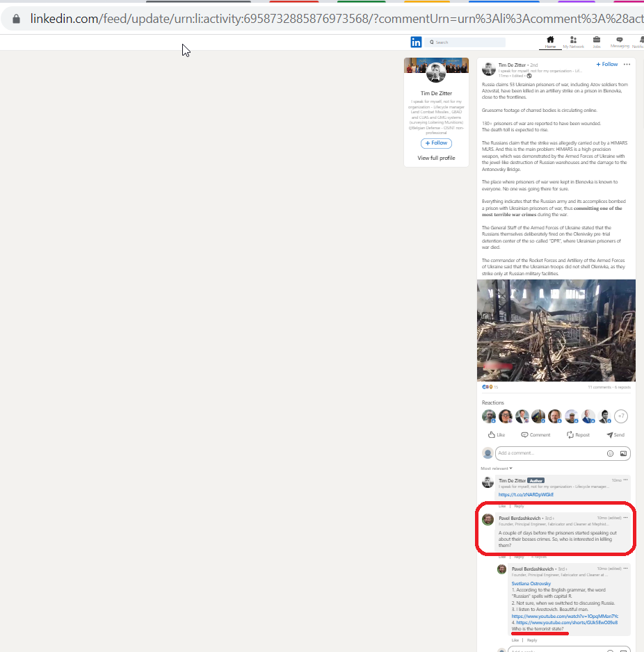
Task: Click Tim De Zitter name on profile card
Action: [x=436, y=94]
